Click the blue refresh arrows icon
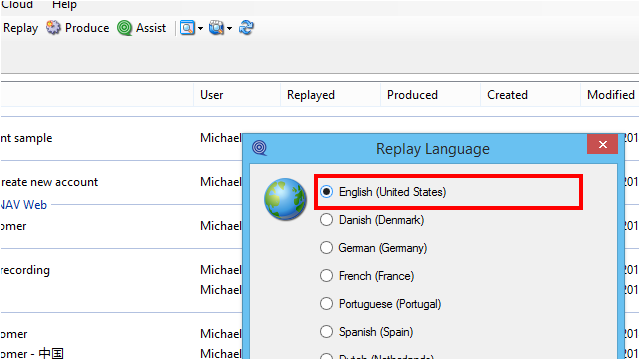640x360 pixels. coord(246,28)
